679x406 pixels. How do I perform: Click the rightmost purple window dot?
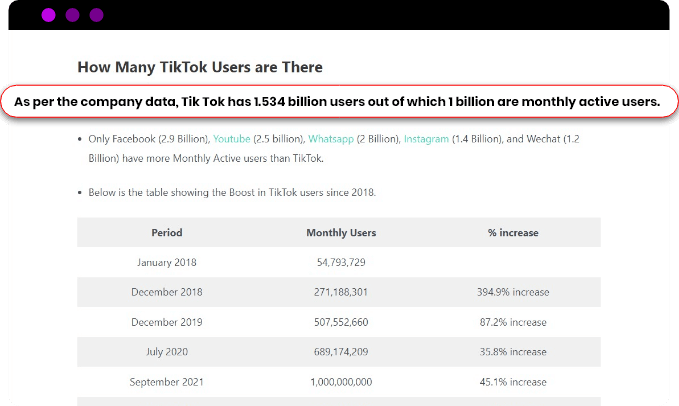(x=96, y=15)
